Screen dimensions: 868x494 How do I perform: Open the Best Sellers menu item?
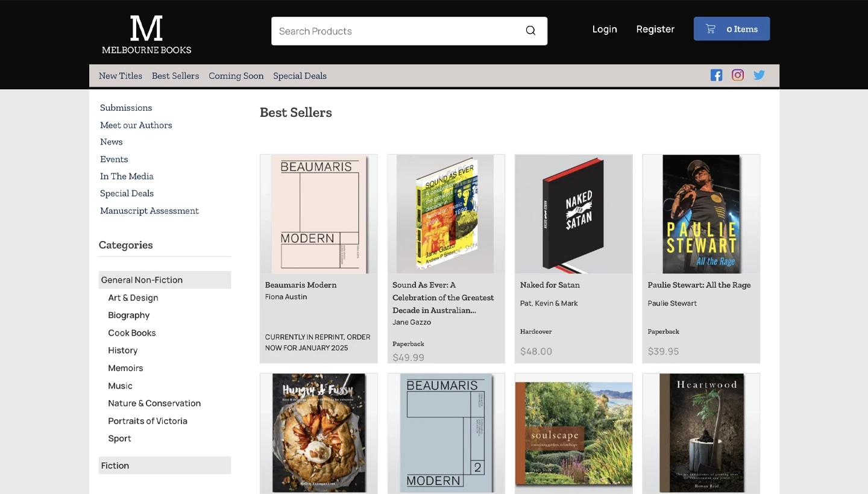click(175, 76)
